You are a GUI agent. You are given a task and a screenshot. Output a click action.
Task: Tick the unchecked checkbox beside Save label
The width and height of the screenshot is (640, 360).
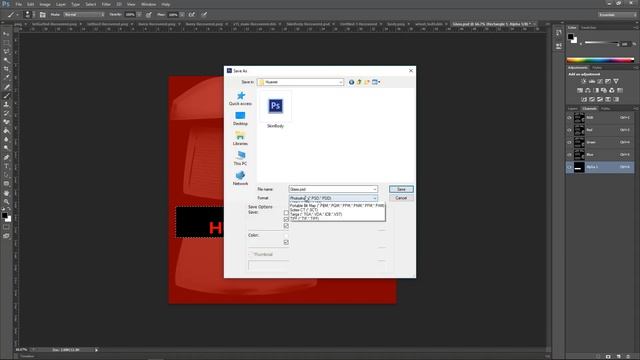point(286,213)
